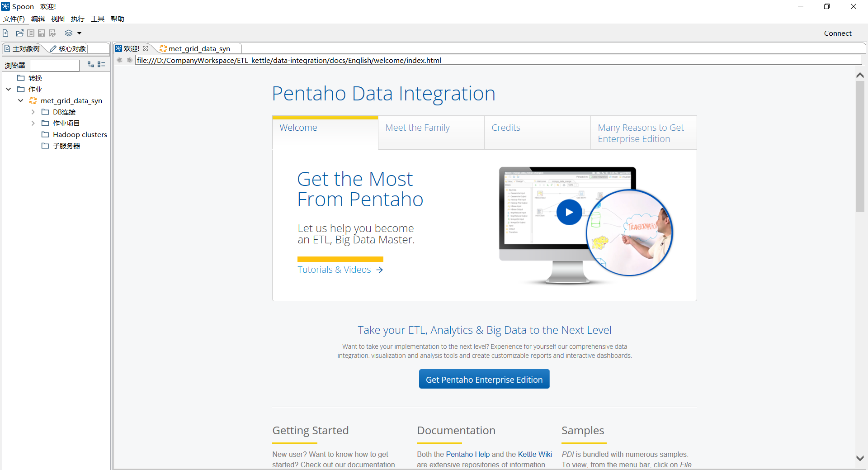Click the browser back arrow
This screenshot has width=868, height=470.
[119, 60]
